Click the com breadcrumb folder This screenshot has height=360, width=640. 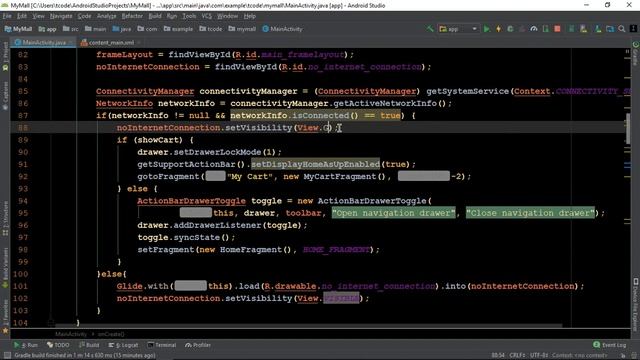[147, 29]
